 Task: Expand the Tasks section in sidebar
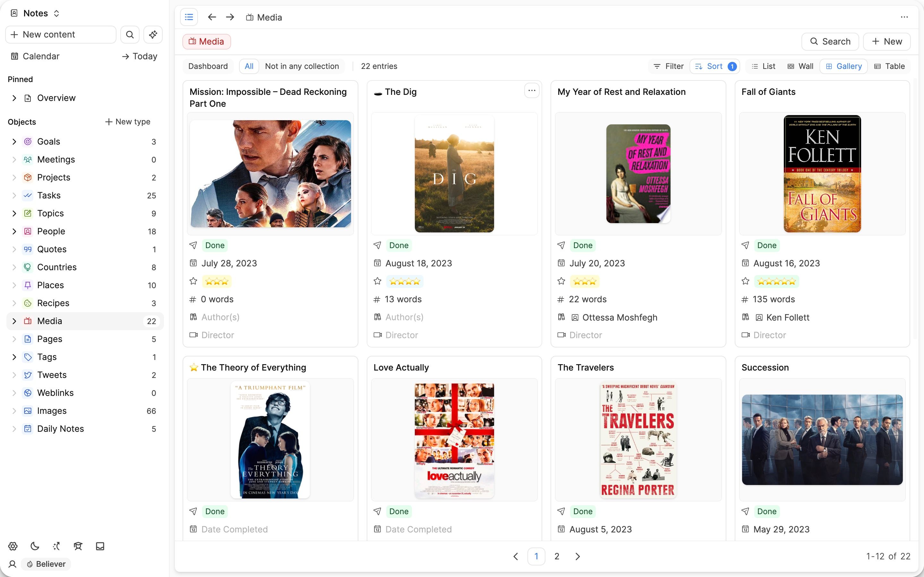click(x=14, y=195)
